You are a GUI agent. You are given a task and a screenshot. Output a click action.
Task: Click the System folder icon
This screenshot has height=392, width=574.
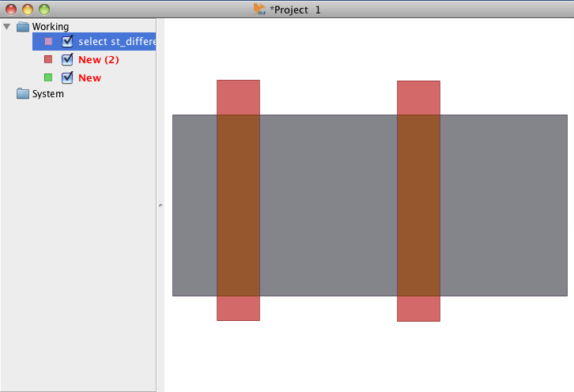[x=22, y=93]
